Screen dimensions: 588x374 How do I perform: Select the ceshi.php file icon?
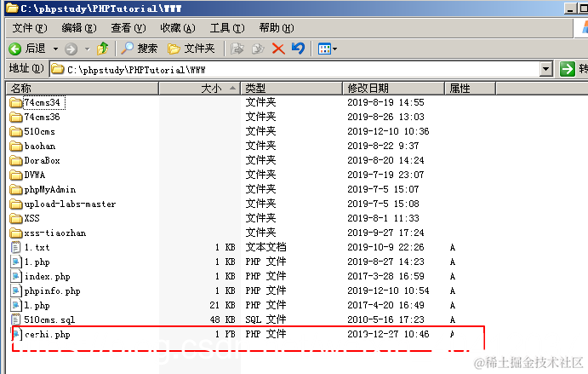click(16, 334)
